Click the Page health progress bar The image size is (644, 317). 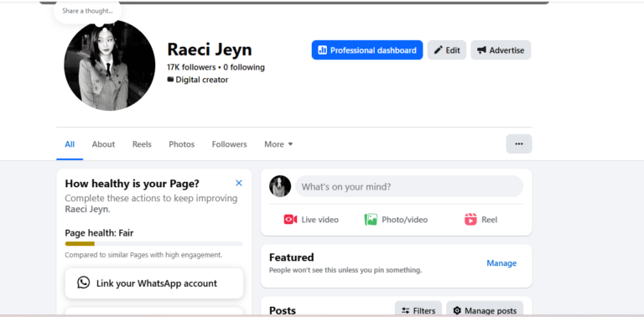click(x=153, y=243)
